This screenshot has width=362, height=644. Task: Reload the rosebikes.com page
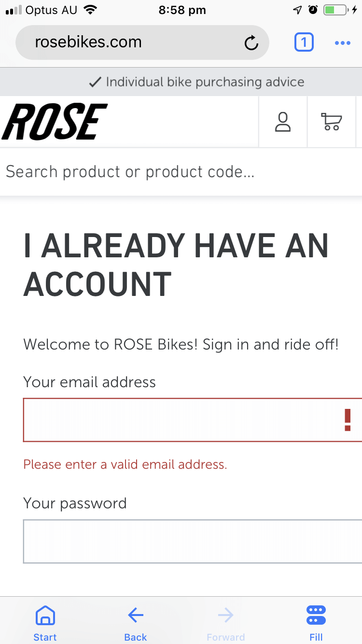tap(251, 42)
